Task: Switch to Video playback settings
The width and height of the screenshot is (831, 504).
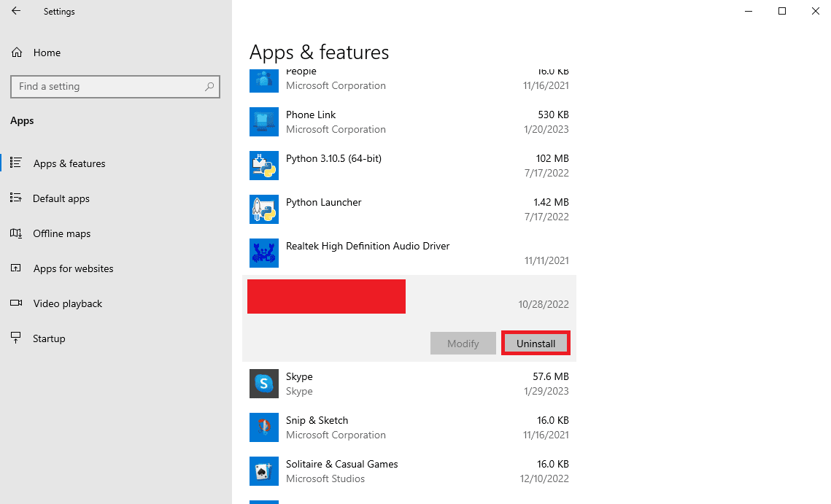Action: (68, 303)
